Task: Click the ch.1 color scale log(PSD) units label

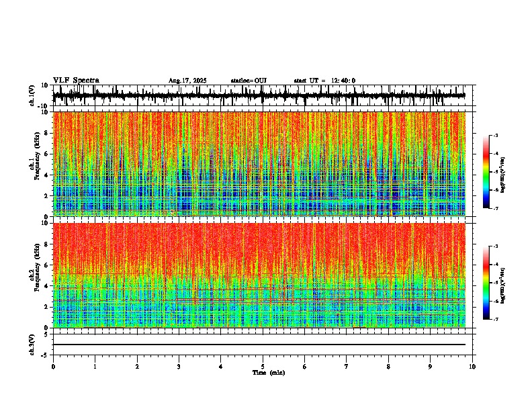Action: [x=503, y=175]
